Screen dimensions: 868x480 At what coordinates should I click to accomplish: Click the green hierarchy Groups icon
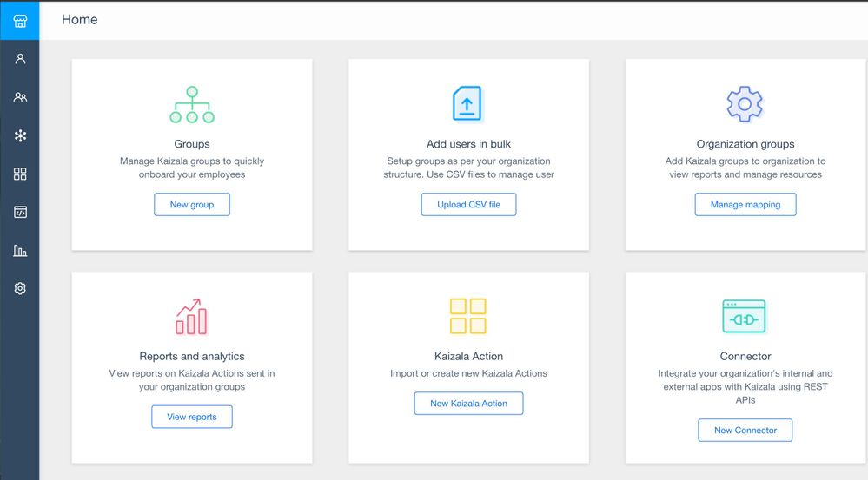[192, 104]
